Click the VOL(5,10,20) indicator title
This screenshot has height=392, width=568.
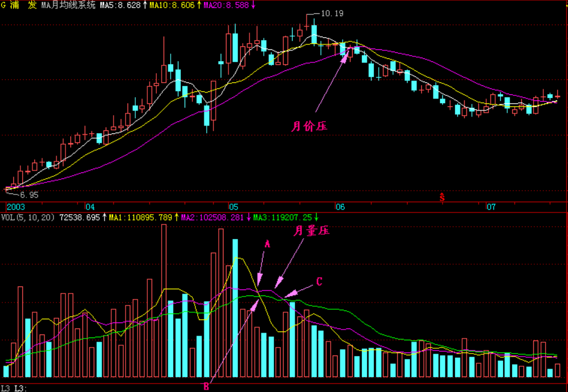click(x=27, y=217)
